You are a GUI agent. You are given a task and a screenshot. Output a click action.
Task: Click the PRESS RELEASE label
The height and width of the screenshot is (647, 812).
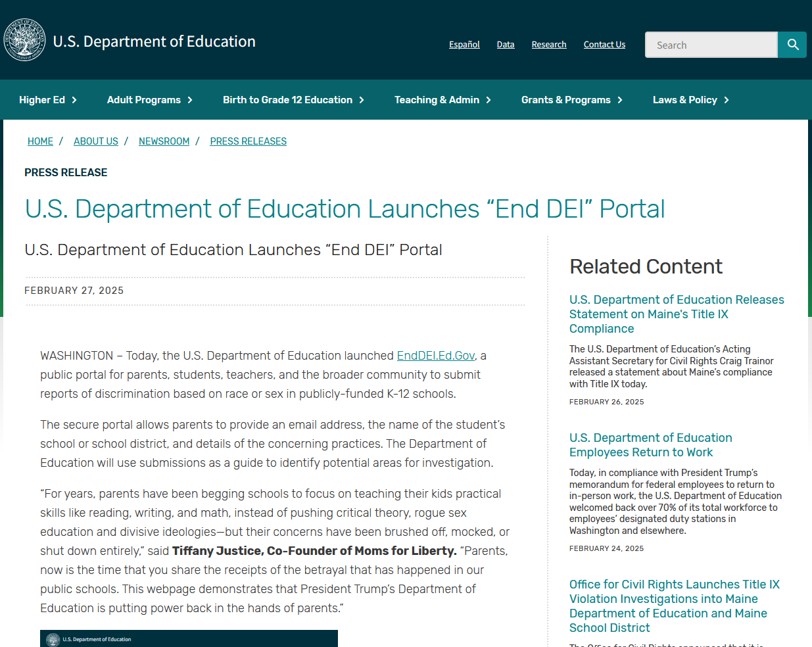66,173
